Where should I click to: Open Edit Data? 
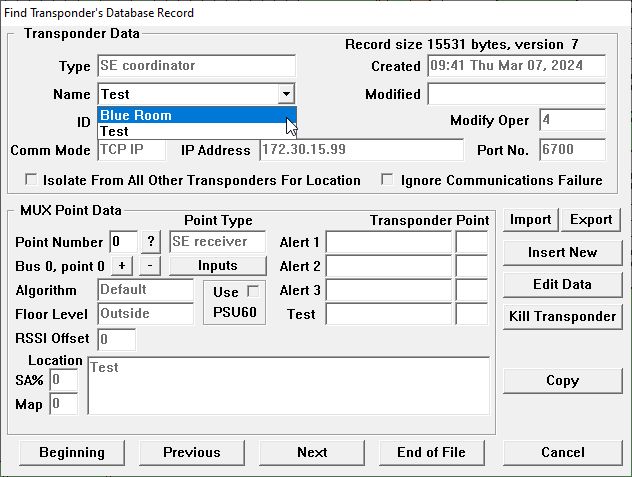click(561, 285)
